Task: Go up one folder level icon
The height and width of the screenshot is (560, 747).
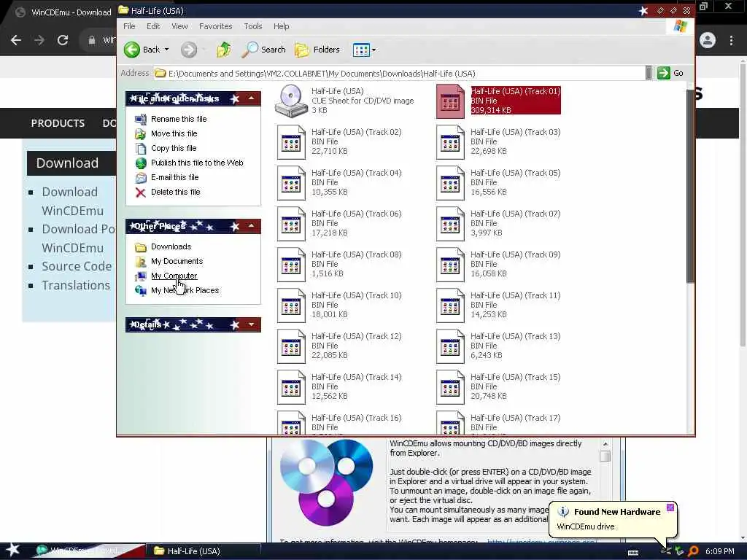Action: coord(224,50)
